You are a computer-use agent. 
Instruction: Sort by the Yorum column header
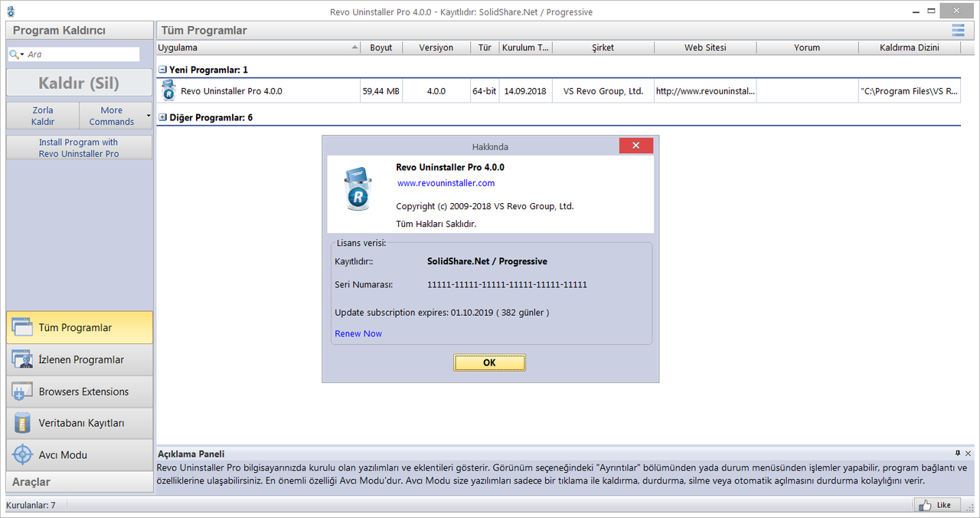pyautogui.click(x=807, y=48)
